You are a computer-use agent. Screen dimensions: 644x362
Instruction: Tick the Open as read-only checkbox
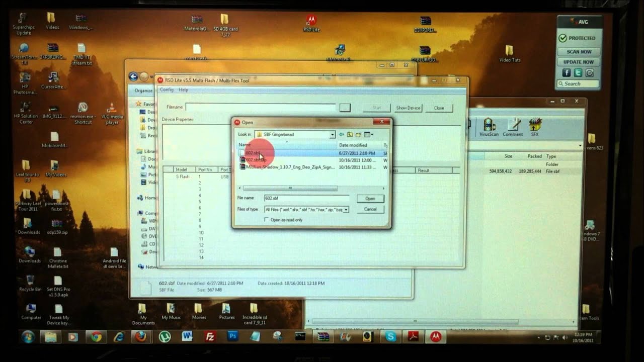267,220
